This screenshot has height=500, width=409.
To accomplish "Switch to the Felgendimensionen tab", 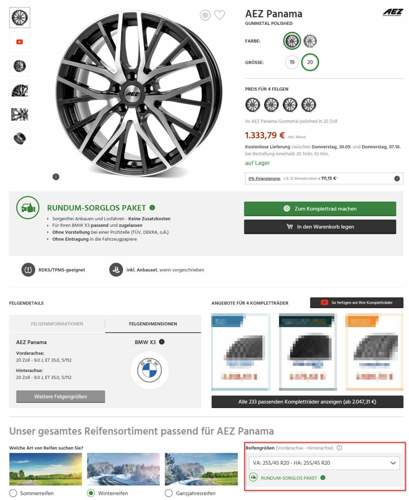I will coord(153,324).
